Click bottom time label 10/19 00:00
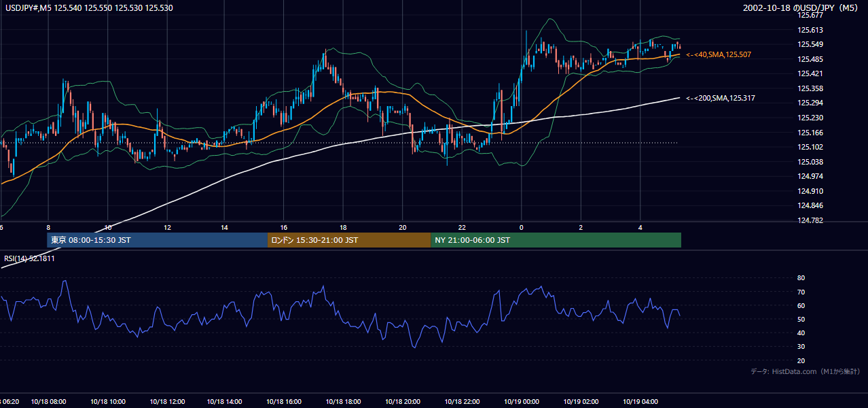Image resolution: width=868 pixels, height=408 pixels. click(521, 402)
